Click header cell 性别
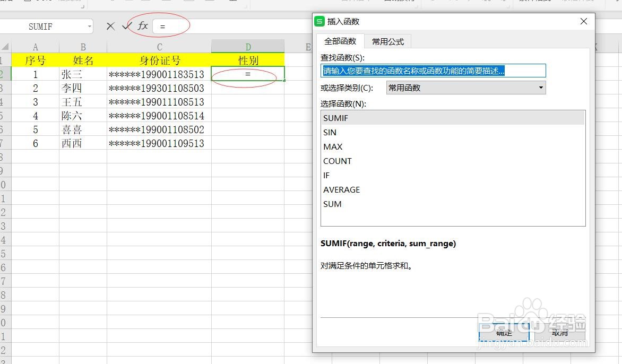 click(248, 60)
